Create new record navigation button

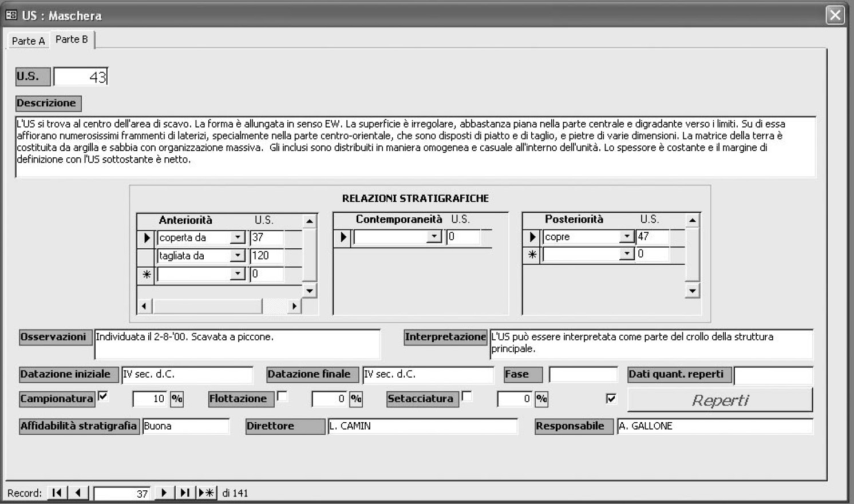click(206, 493)
